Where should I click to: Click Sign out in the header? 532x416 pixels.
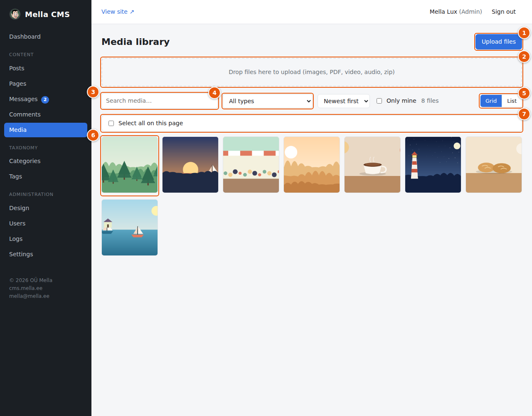pyautogui.click(x=504, y=12)
